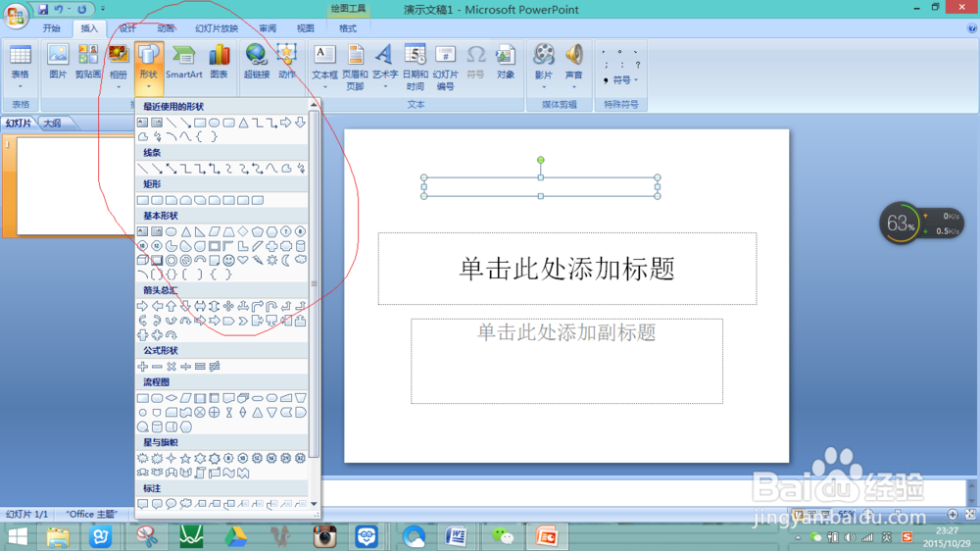The width and height of the screenshot is (980, 551).
Task: Go to the 动画 animations tab
Action: coord(166,28)
